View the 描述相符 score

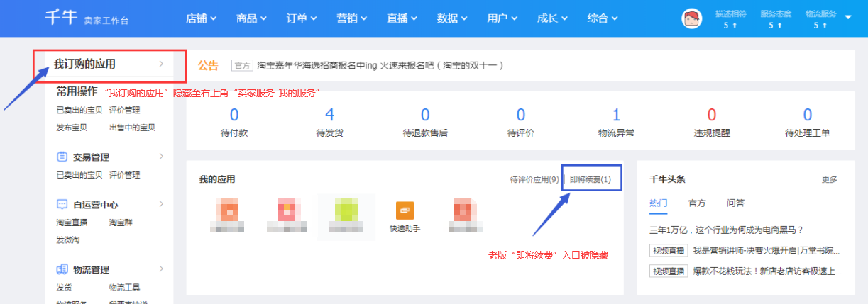pos(730,19)
